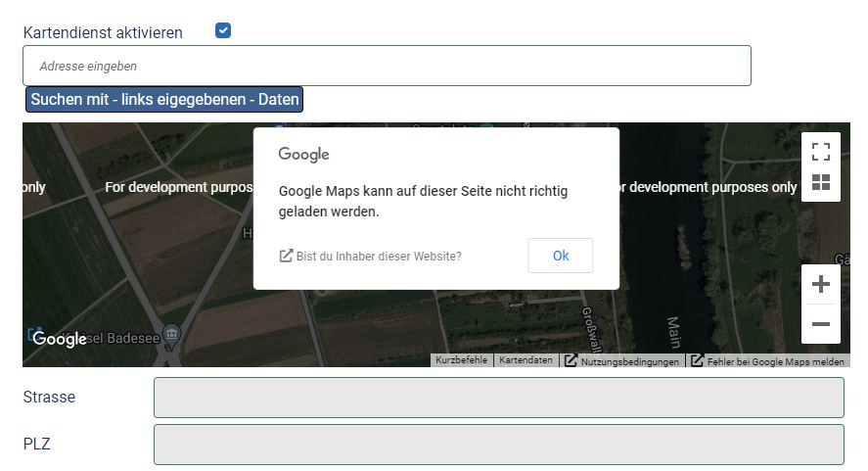Open the Kartendaten info
The height and width of the screenshot is (471, 868).
tap(525, 360)
